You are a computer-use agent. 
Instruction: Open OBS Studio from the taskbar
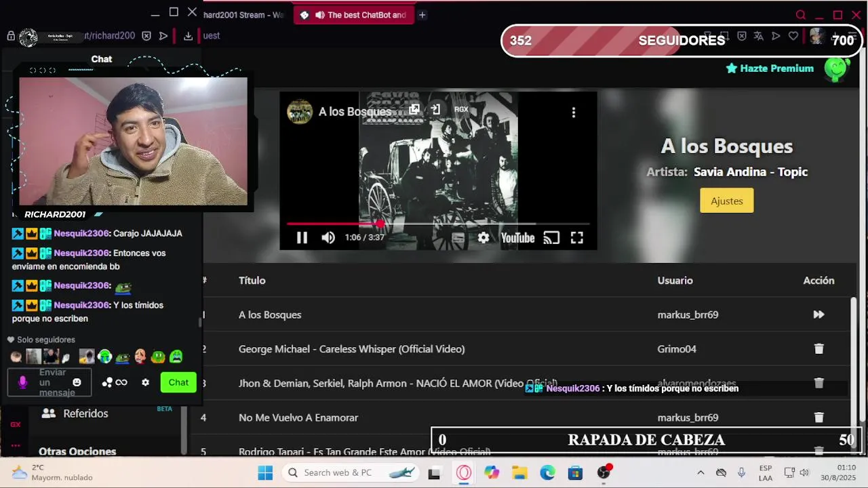[604, 473]
